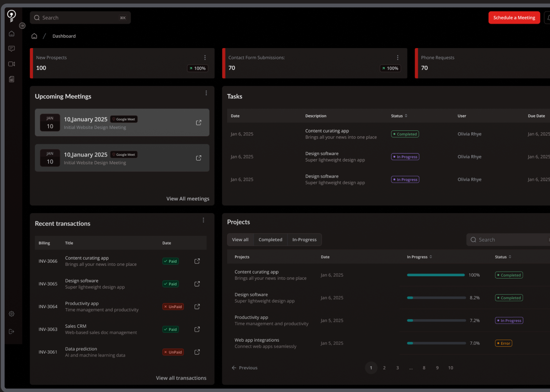This screenshot has width=550, height=392.
Task: Click the top Search input field
Action: [80, 18]
